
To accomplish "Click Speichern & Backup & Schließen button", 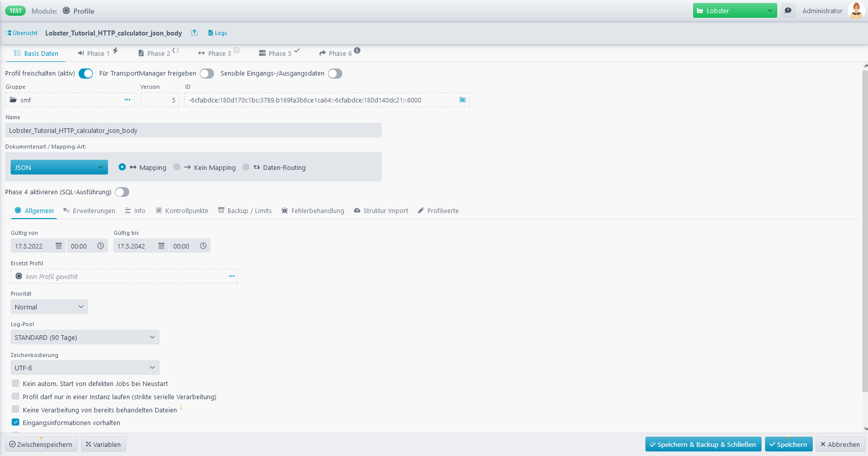I will 703,444.
